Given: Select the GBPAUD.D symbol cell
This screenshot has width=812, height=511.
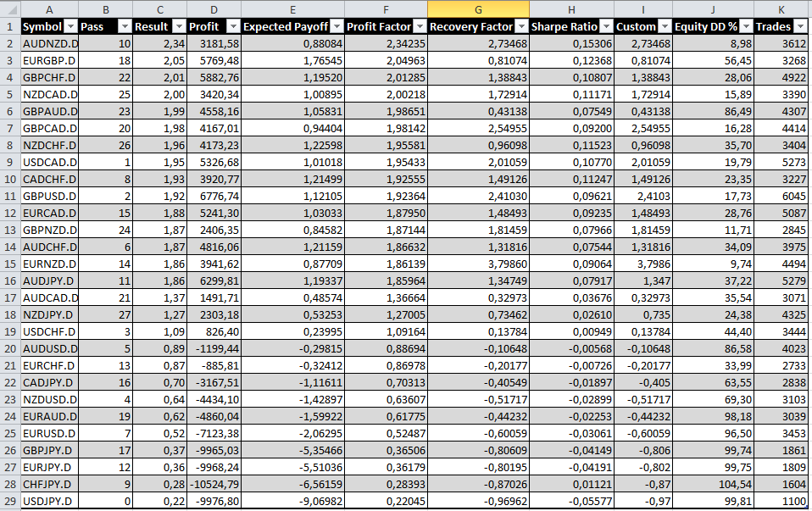Looking at the screenshot, I should coord(50,111).
